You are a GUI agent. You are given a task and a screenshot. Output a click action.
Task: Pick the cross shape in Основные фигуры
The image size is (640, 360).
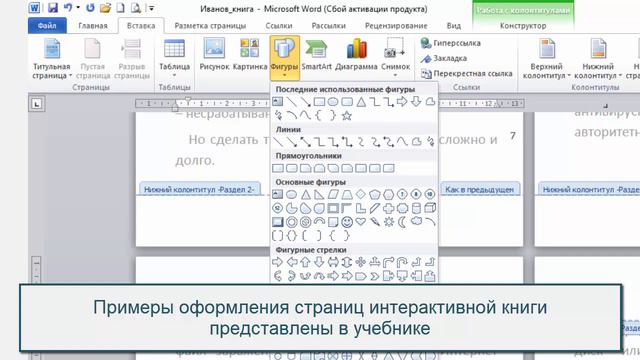click(x=388, y=208)
